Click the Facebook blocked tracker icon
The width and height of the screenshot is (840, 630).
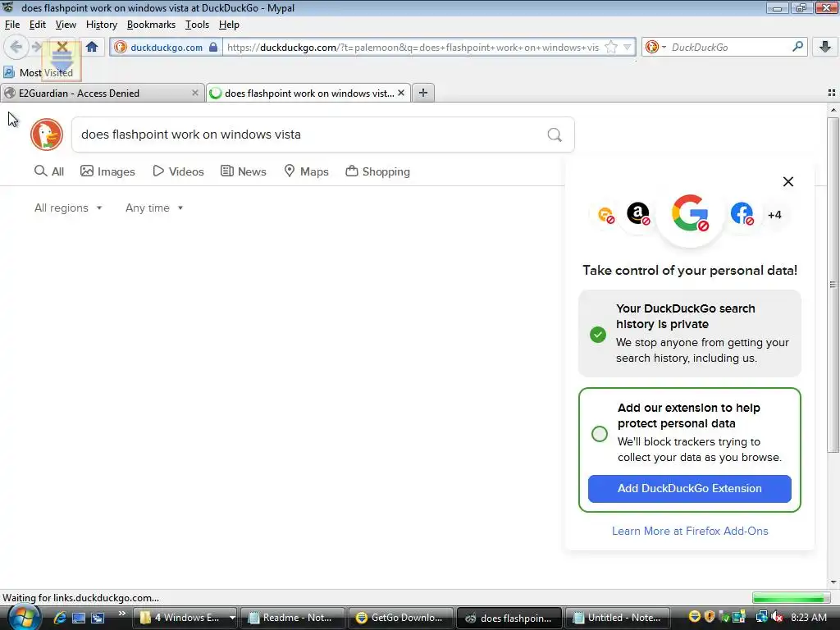click(742, 213)
